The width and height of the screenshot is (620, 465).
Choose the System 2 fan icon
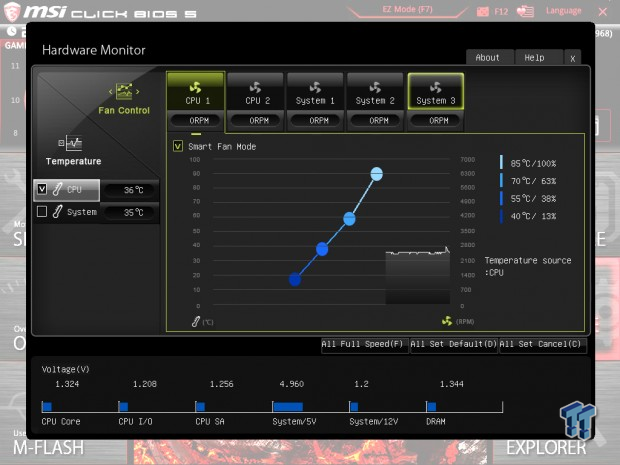[x=375, y=87]
